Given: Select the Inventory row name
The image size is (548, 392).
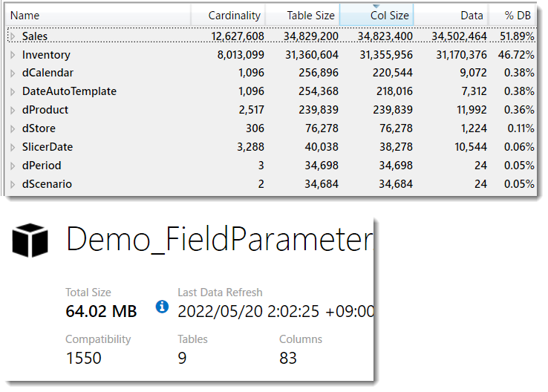Looking at the screenshot, I should pyautogui.click(x=46, y=55).
